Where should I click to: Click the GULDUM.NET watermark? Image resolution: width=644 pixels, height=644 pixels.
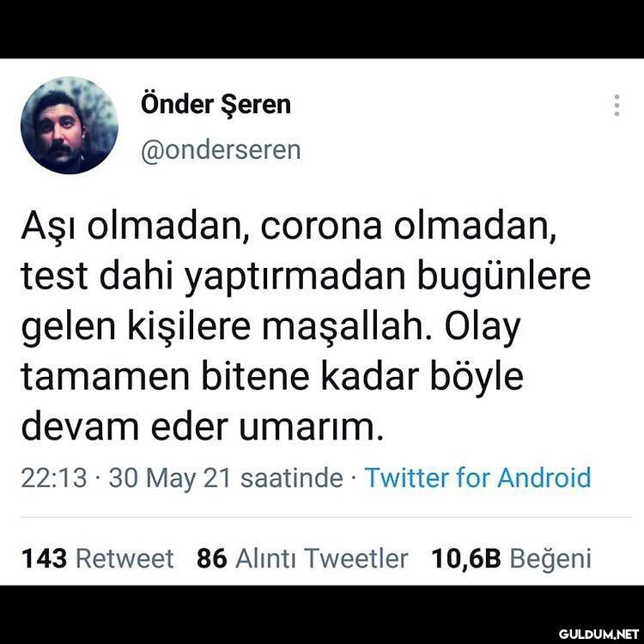coord(598,634)
